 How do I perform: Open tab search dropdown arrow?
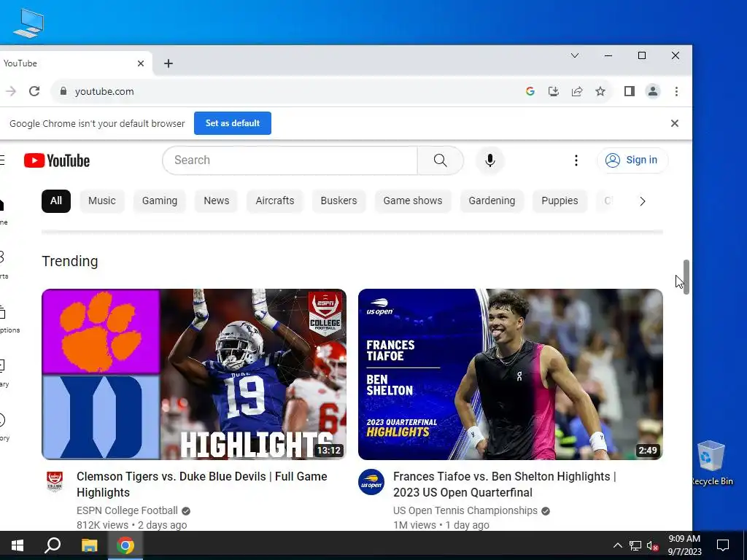[x=575, y=55]
